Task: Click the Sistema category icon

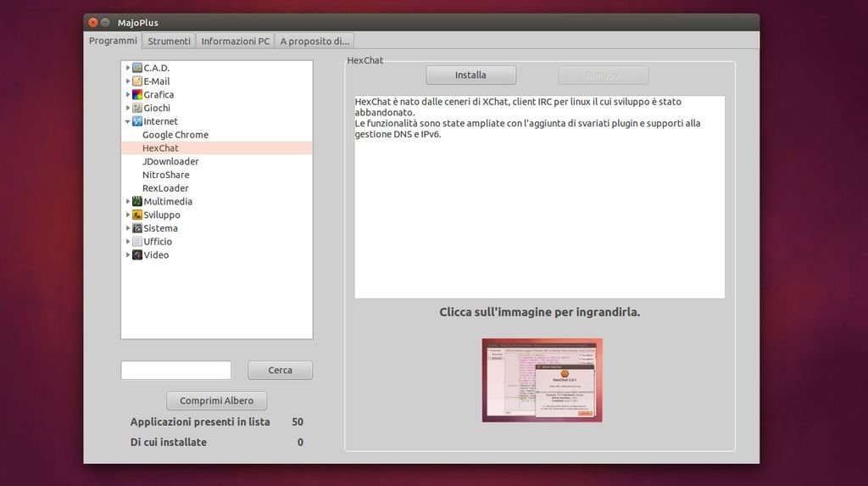Action: (137, 228)
